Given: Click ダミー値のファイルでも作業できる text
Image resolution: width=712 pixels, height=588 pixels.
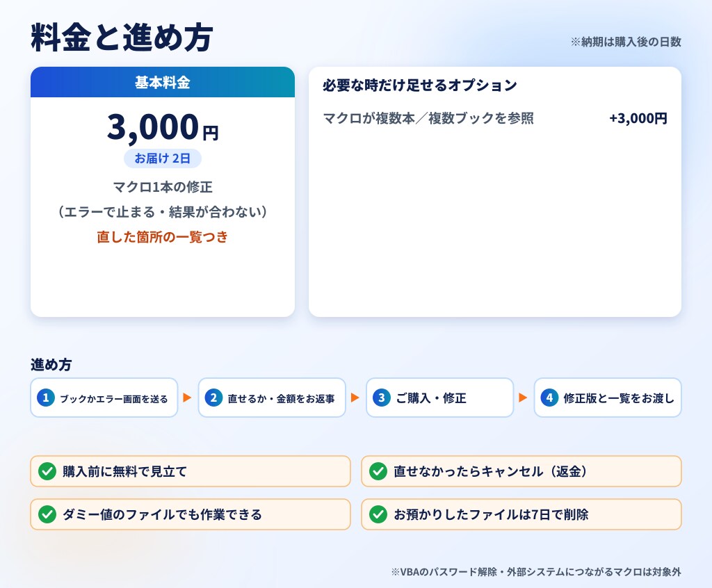Looking at the screenshot, I should (x=162, y=514).
